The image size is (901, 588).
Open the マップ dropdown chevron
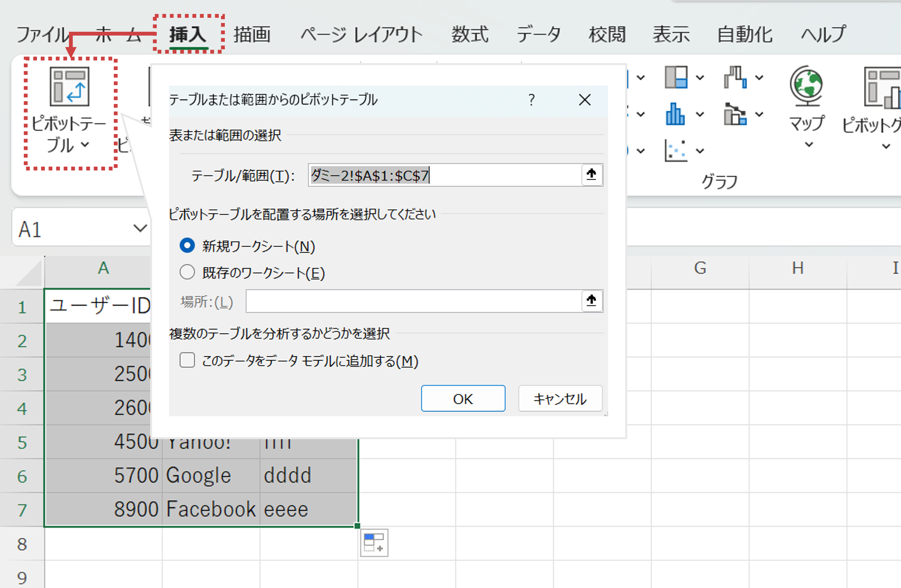coord(809,144)
